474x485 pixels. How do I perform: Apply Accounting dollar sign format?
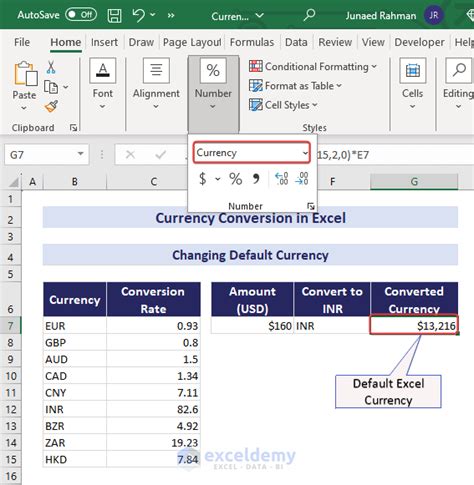click(x=202, y=179)
